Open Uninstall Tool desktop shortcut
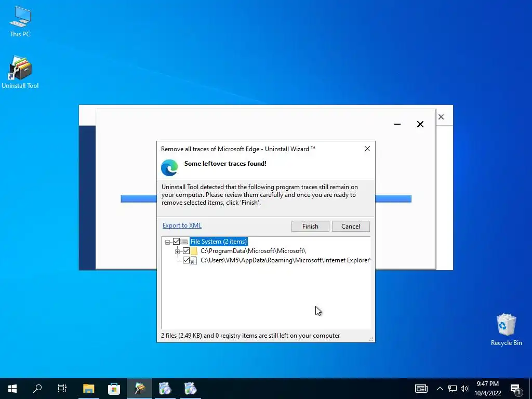 [x=20, y=72]
